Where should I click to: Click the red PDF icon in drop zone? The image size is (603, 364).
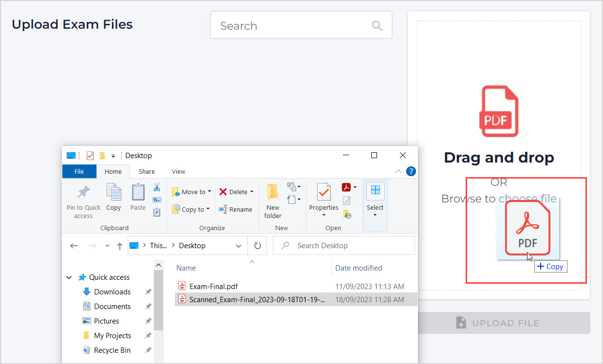(x=499, y=111)
